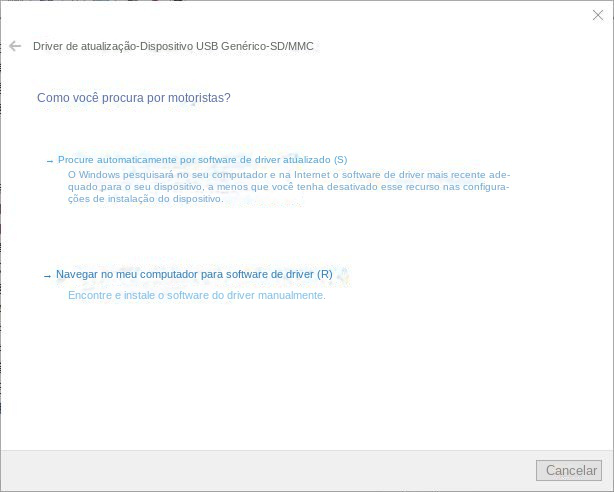The image size is (614, 492).
Task: Click description 'Encontre e instale o software do driver manualmente.'
Action: 197,295
